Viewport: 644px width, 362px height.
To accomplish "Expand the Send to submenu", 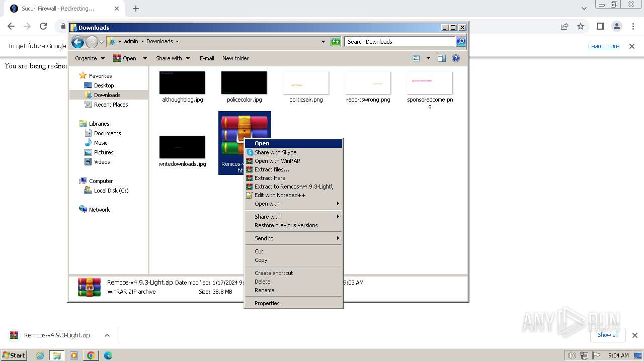I will [x=293, y=238].
